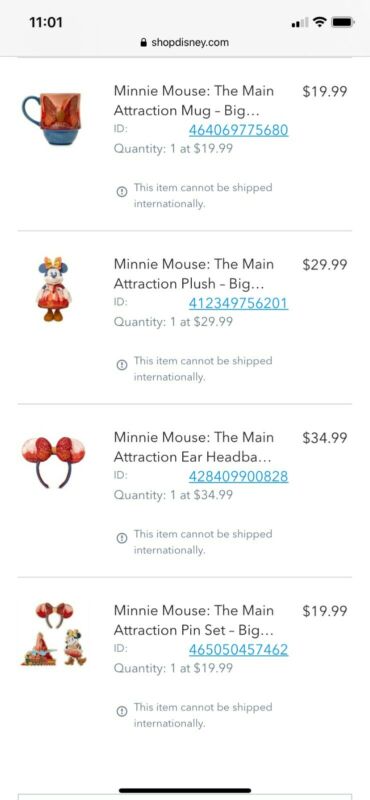370x800 pixels.
Task: Open product ID link 428409900828
Action: click(238, 477)
